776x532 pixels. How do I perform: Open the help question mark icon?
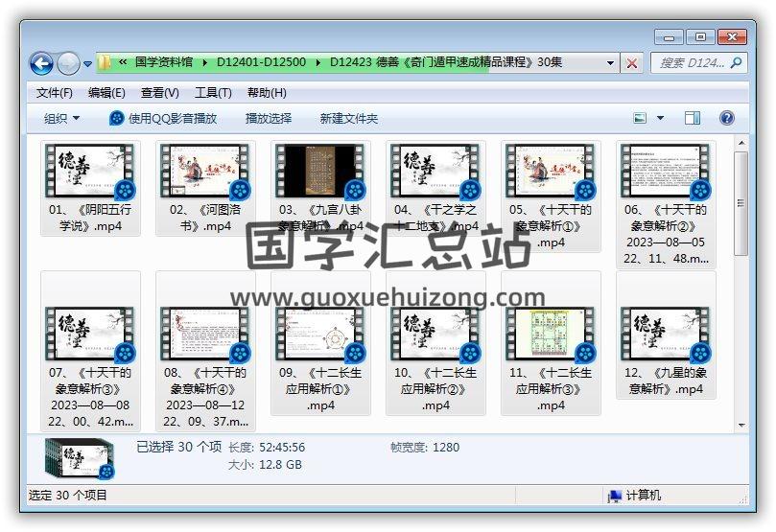[x=726, y=118]
